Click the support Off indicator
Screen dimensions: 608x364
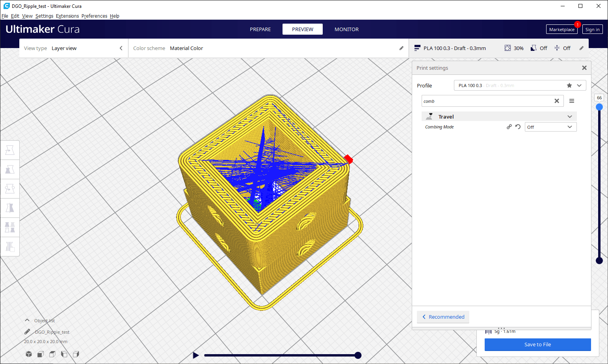coord(539,48)
